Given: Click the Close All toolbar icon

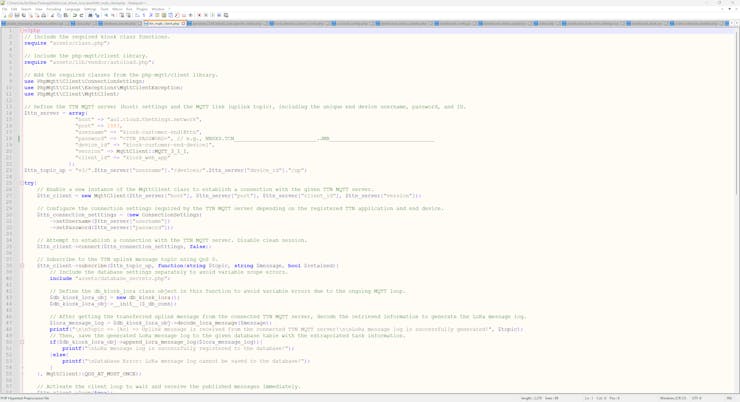Looking at the screenshot, I should coord(37,15).
